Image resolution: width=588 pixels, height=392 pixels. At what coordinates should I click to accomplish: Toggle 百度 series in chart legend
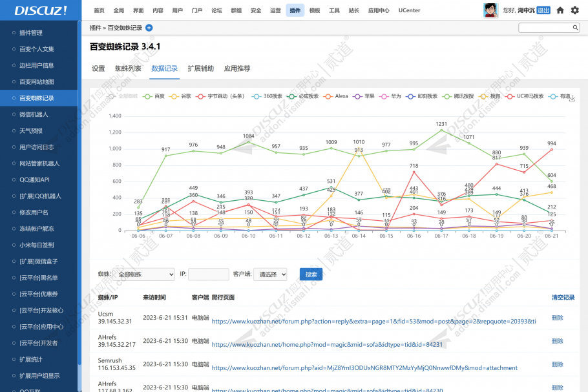pyautogui.click(x=154, y=96)
